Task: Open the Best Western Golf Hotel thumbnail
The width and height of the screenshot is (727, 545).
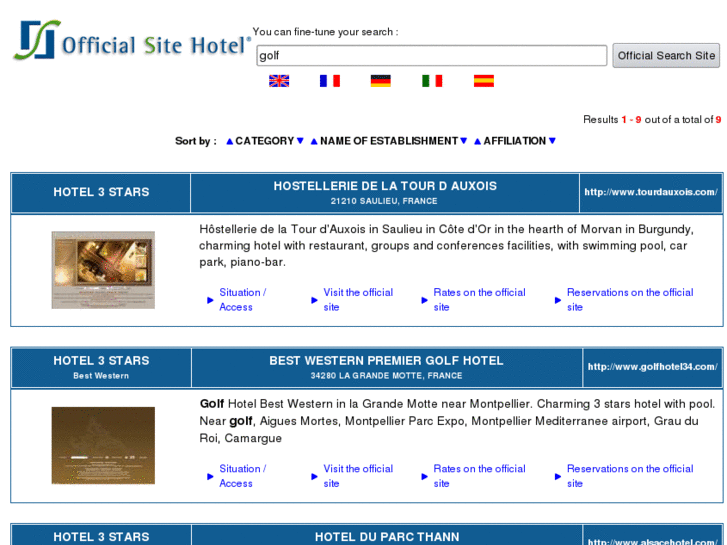Action: click(103, 445)
